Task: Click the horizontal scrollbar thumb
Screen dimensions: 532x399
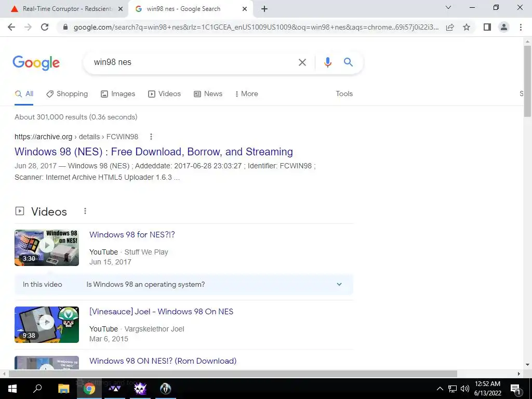Action: click(x=233, y=374)
